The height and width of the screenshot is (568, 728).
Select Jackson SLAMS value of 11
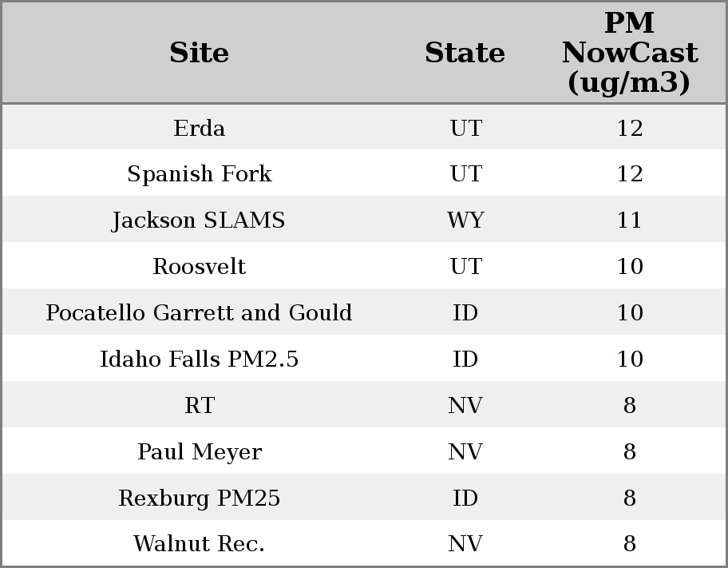click(x=629, y=220)
